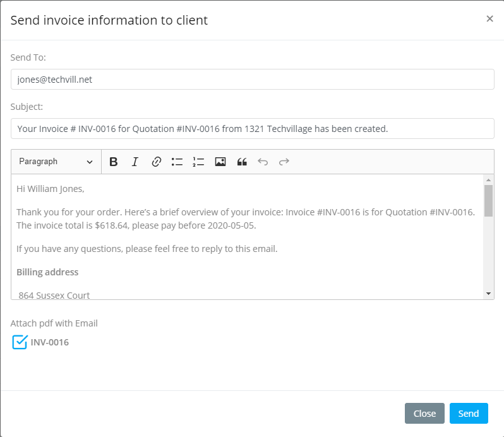Create a numbered list
This screenshot has height=437, width=504.
click(198, 162)
